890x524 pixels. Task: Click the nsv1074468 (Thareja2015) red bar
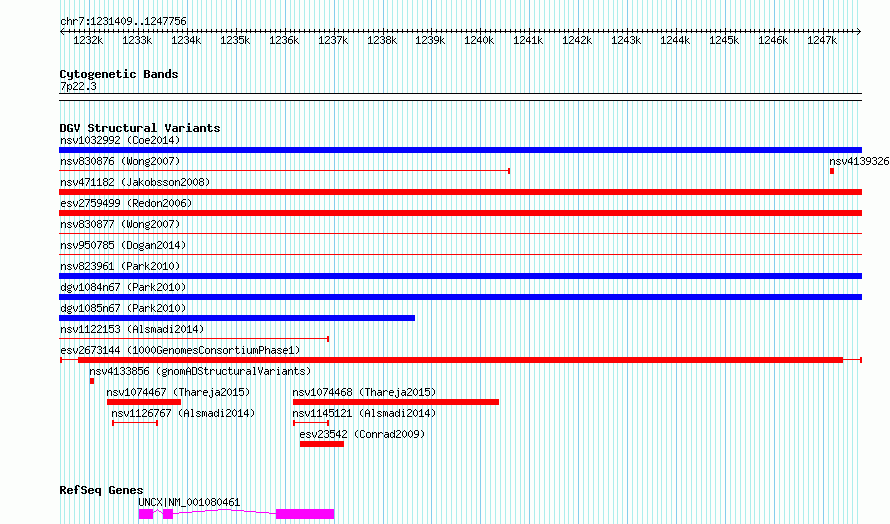point(396,402)
